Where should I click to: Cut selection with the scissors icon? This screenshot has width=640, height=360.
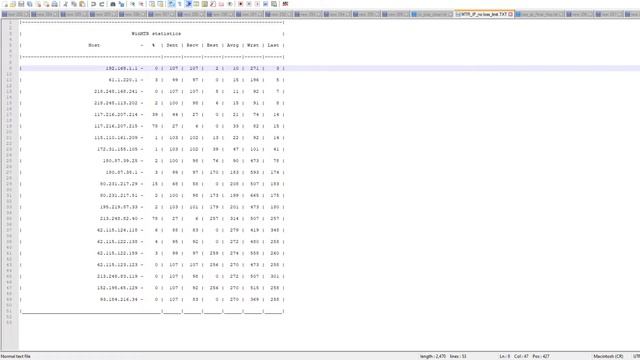point(65,4)
